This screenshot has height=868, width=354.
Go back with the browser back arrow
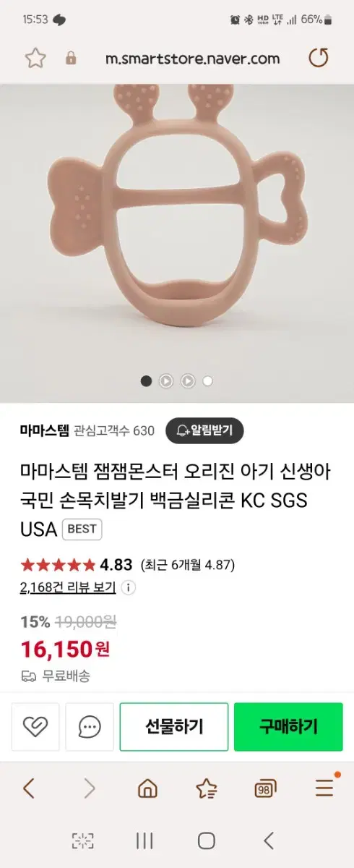pos(29,788)
